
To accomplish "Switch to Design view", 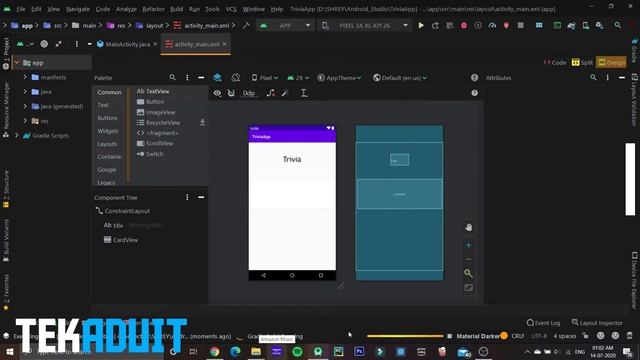I will pos(611,62).
